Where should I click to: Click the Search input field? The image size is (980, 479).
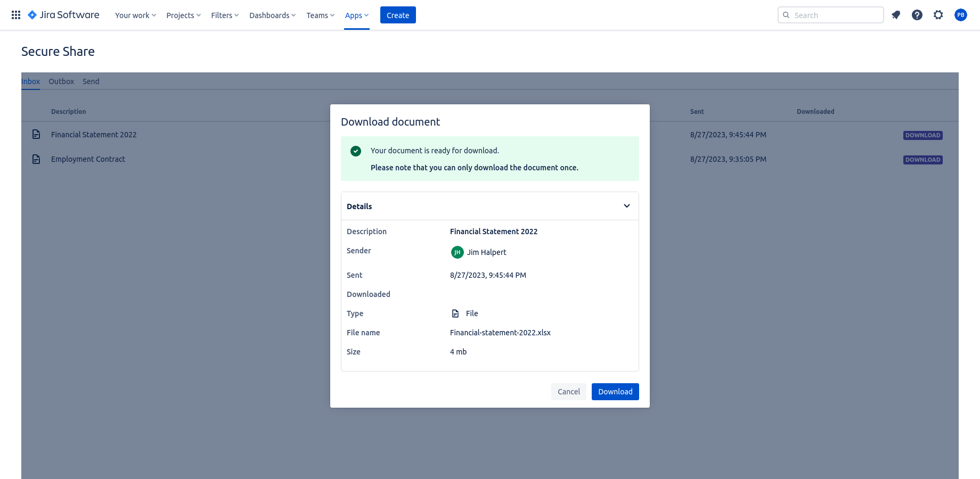click(x=831, y=15)
